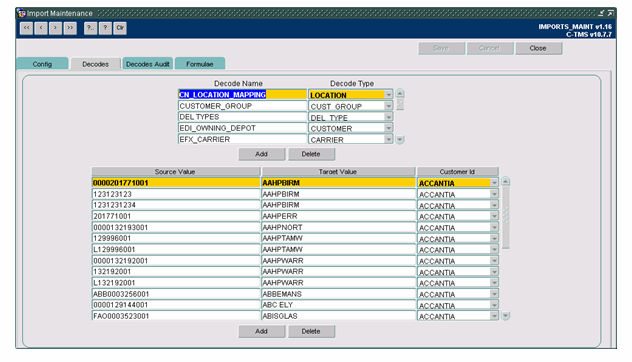Screen dimensions: 632x362
Task: Jump to last record with >> button
Action: [70, 28]
